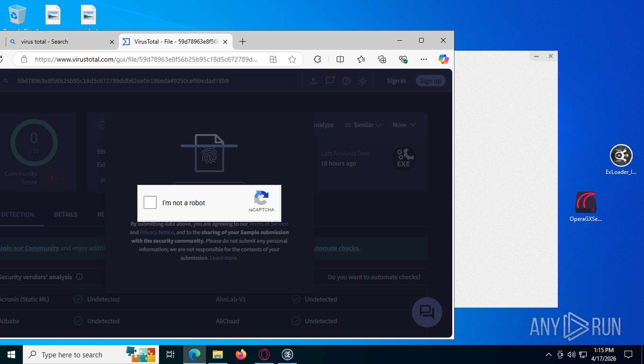Click the Learn more link
The height and width of the screenshot is (364, 644).
224,258
